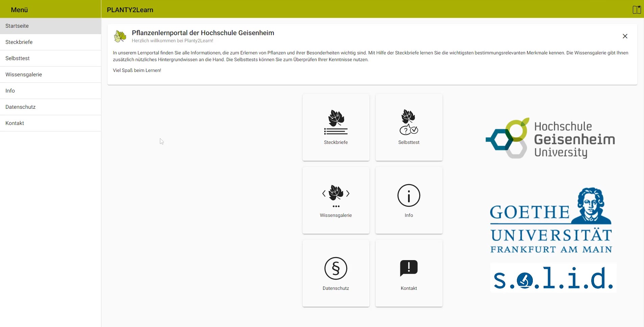Click the Info circle icon tile
Screen dimensions: 644x327
(409, 195)
